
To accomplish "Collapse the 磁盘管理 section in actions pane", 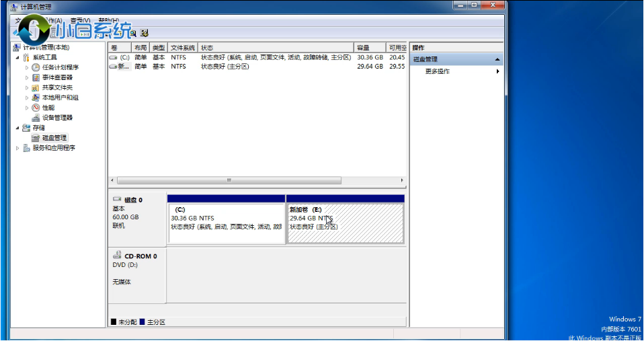I will pos(497,60).
